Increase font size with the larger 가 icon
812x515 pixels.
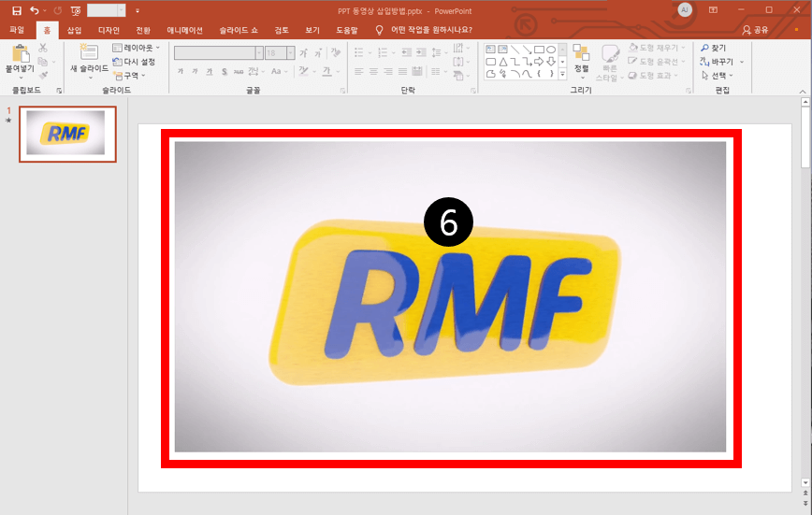304,52
